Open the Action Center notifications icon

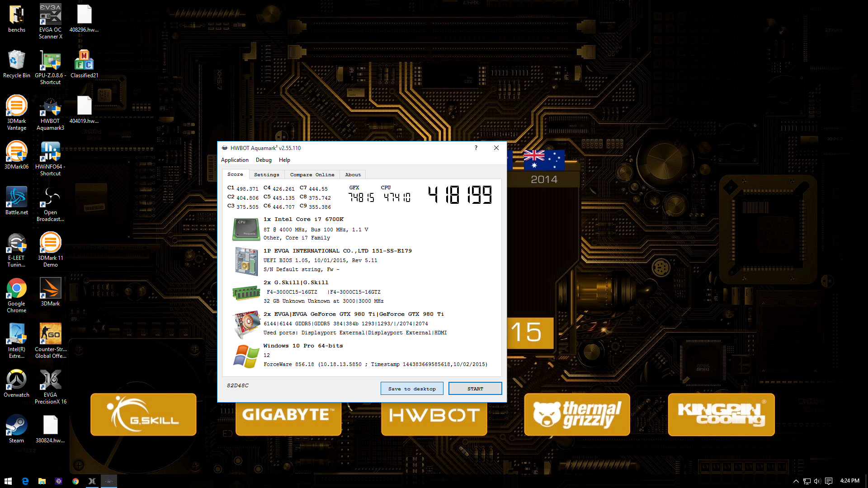point(829,481)
